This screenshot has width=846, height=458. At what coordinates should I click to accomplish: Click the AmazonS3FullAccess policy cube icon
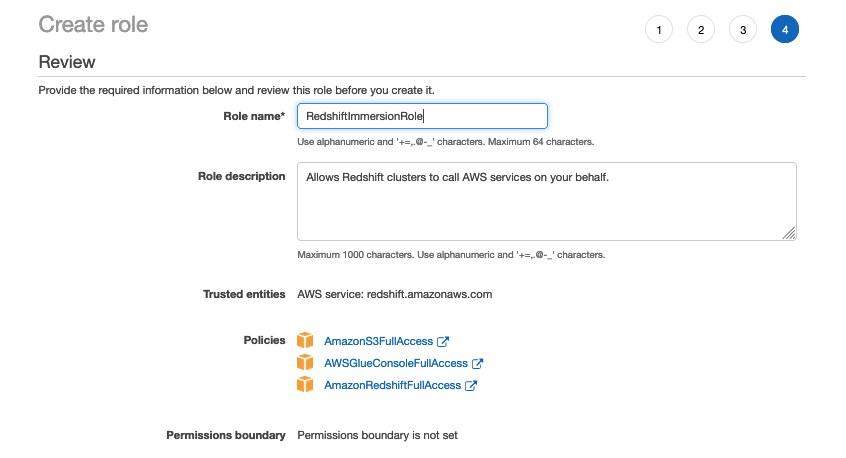point(305,340)
